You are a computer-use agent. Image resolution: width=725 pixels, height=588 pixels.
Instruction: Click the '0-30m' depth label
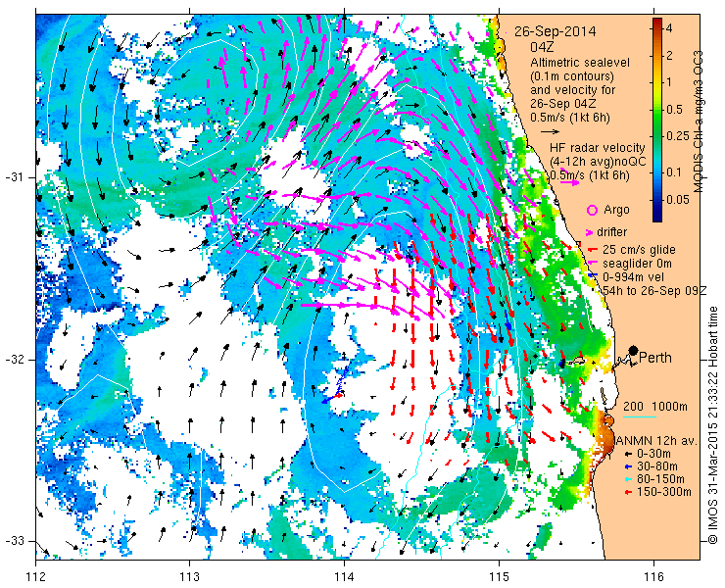click(x=653, y=455)
